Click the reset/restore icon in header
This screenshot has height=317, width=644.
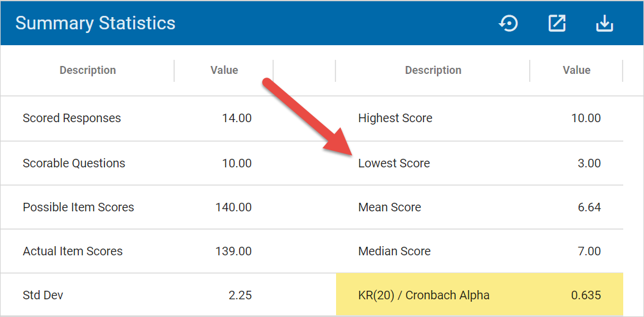(508, 23)
